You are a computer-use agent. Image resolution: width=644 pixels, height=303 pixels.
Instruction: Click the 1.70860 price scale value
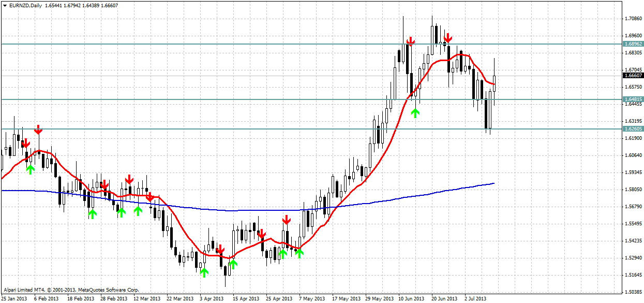633,19
